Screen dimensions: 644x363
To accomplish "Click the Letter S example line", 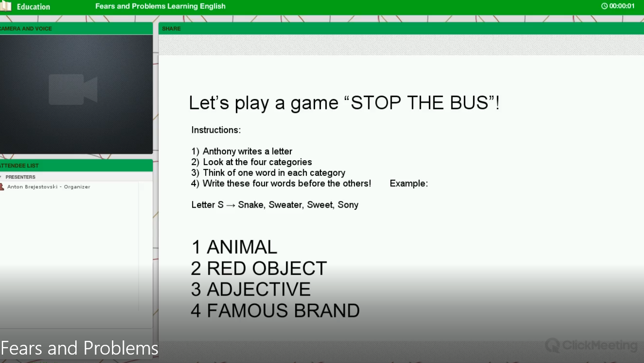I will (274, 205).
